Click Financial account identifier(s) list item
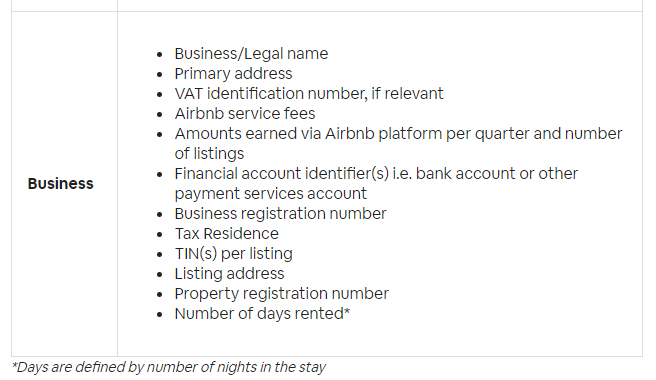Screen dimensions: 656x380 pyautogui.click(x=376, y=174)
